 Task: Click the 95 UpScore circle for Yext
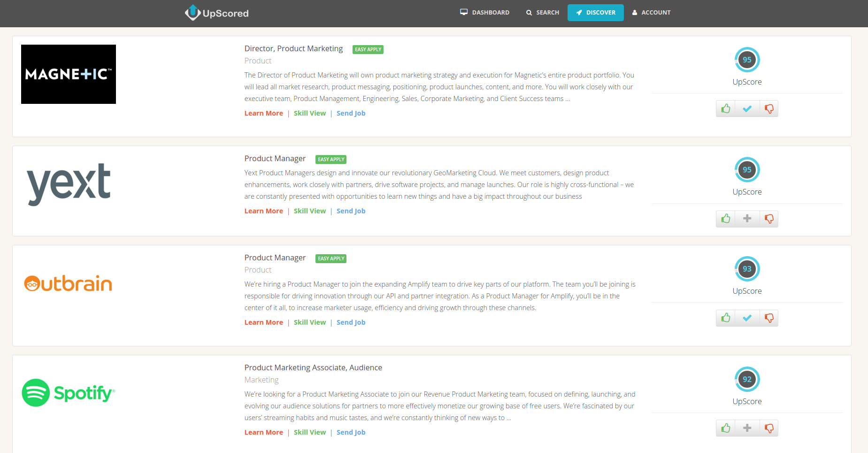tap(747, 170)
